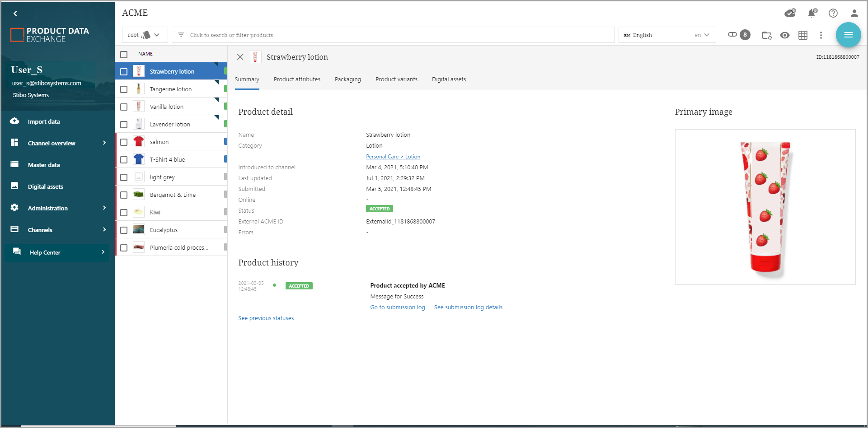Open the teal hamburger menu button
The width and height of the screenshot is (868, 428).
(848, 35)
